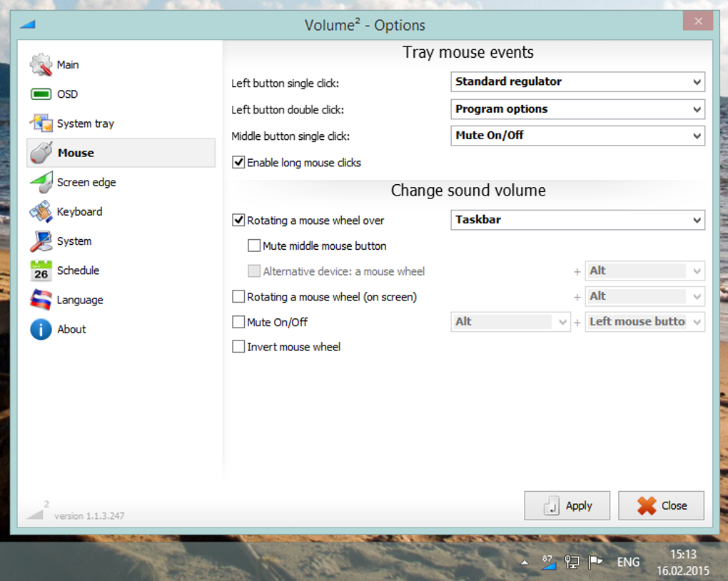Click the Mouse icon in sidebar
Image resolution: width=728 pixels, height=581 pixels.
(41, 153)
